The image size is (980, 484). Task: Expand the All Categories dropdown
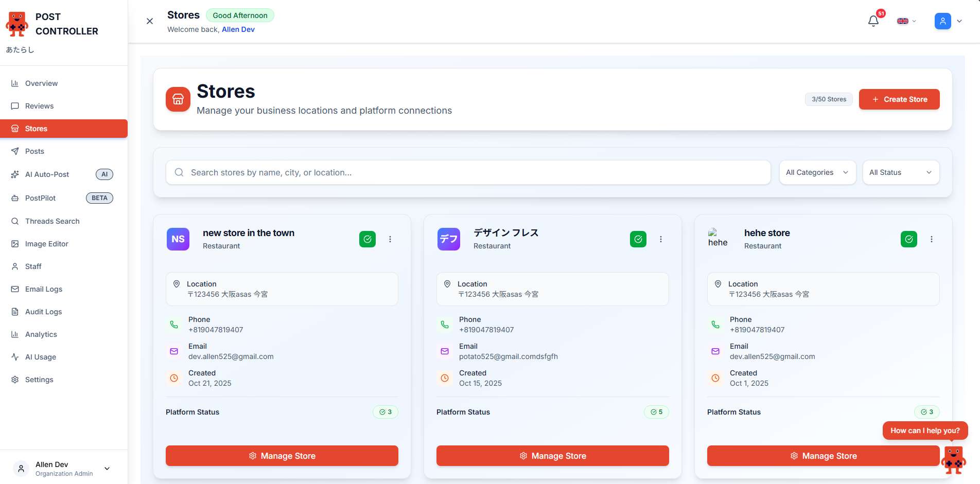[817, 172]
